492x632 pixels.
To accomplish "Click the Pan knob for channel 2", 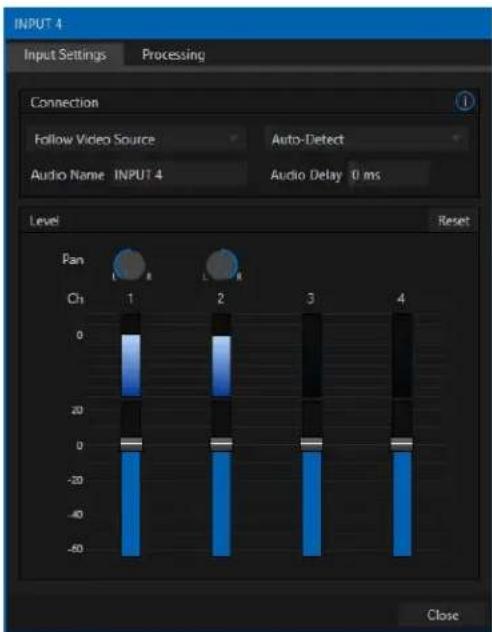I will coord(222,264).
